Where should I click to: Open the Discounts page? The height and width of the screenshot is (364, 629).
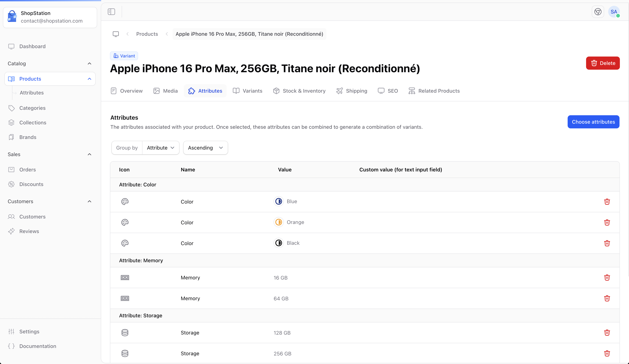(x=31, y=184)
